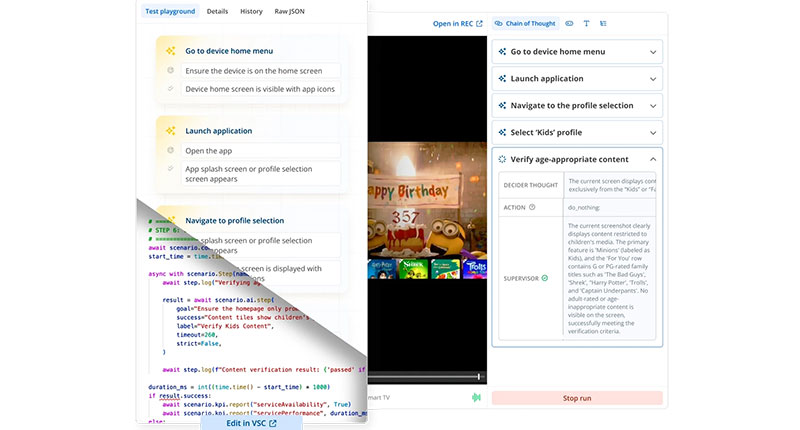Click the DECIDER THOUGHT label cell

(x=531, y=185)
